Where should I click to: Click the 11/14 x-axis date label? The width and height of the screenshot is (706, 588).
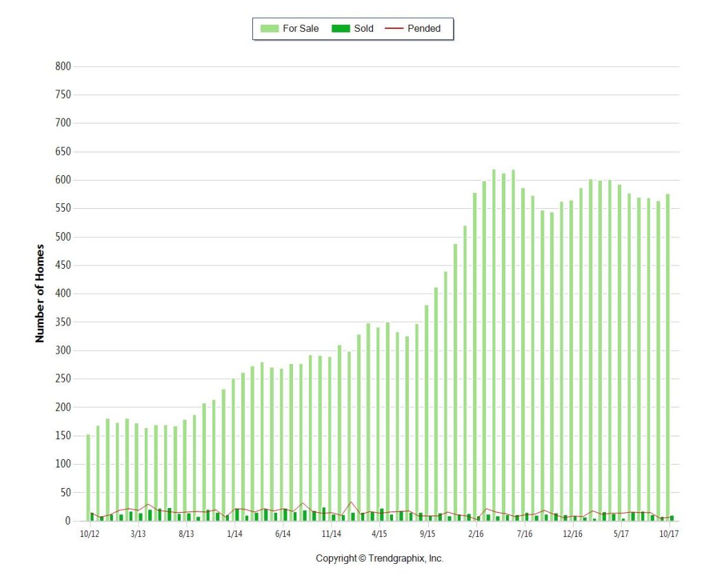coord(332,534)
